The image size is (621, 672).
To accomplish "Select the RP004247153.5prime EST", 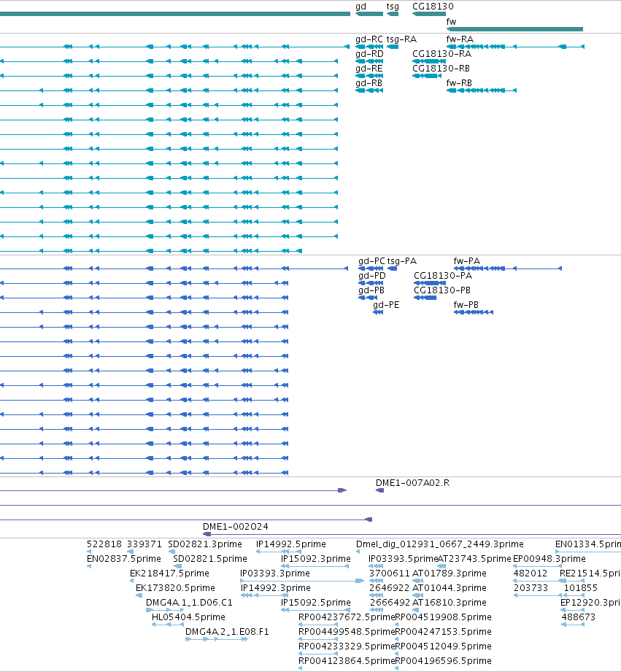I will [397, 639].
